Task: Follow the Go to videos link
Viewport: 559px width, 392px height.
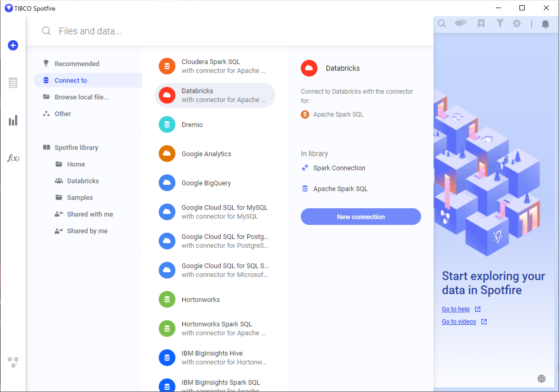Action: pyautogui.click(x=459, y=321)
